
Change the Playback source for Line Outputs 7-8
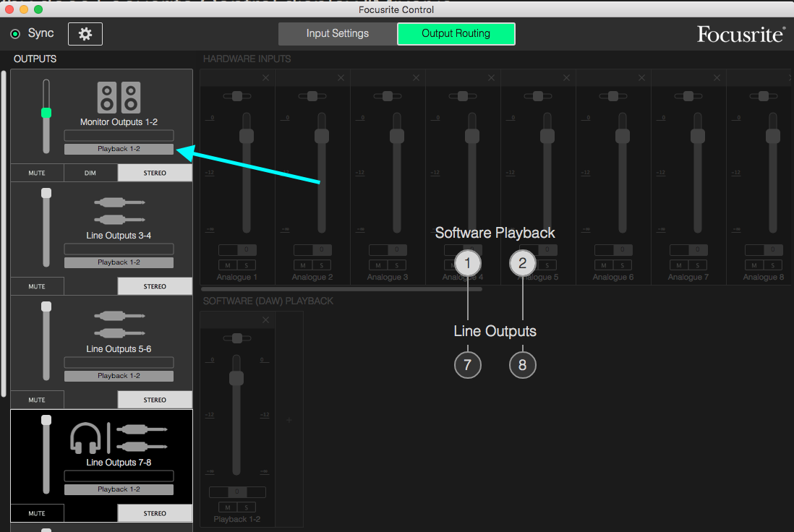coord(118,489)
